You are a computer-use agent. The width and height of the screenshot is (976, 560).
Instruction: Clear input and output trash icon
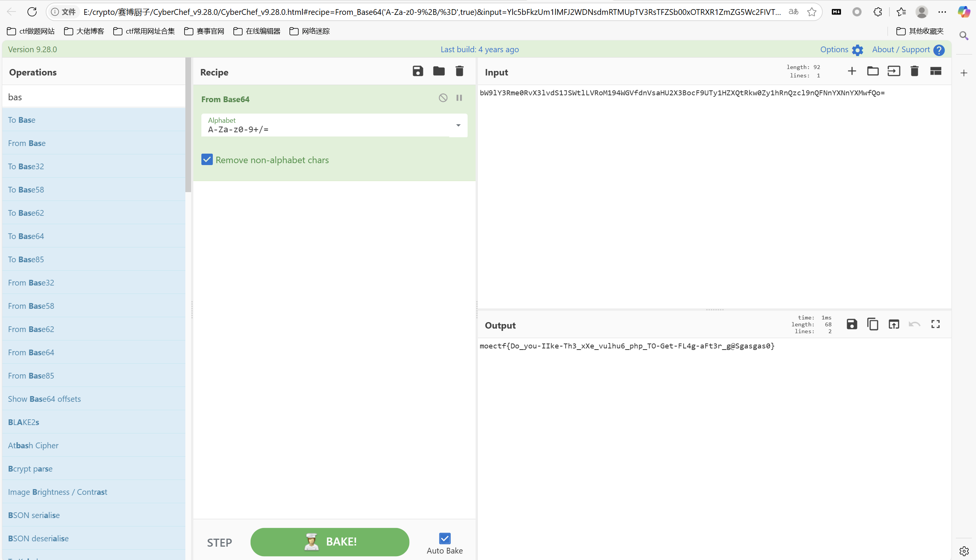click(x=915, y=71)
